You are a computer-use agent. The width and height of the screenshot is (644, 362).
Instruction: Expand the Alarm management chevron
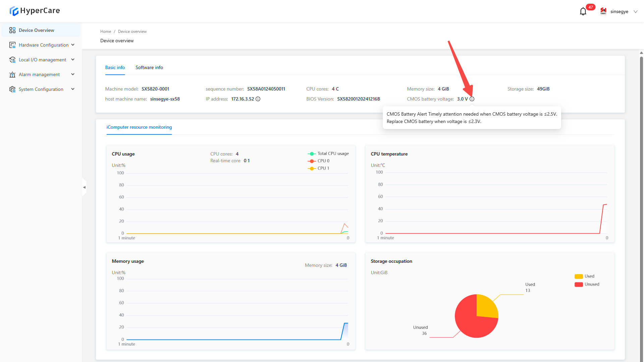73,74
